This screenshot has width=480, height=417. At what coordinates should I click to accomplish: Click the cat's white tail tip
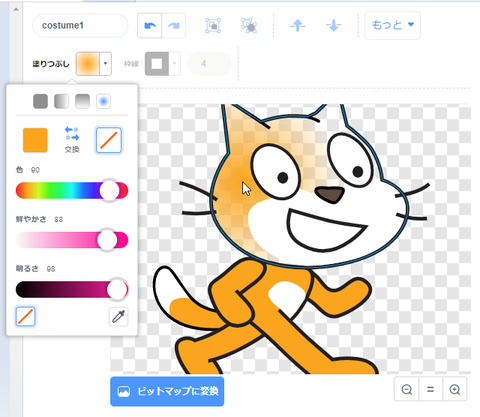pyautogui.click(x=167, y=283)
